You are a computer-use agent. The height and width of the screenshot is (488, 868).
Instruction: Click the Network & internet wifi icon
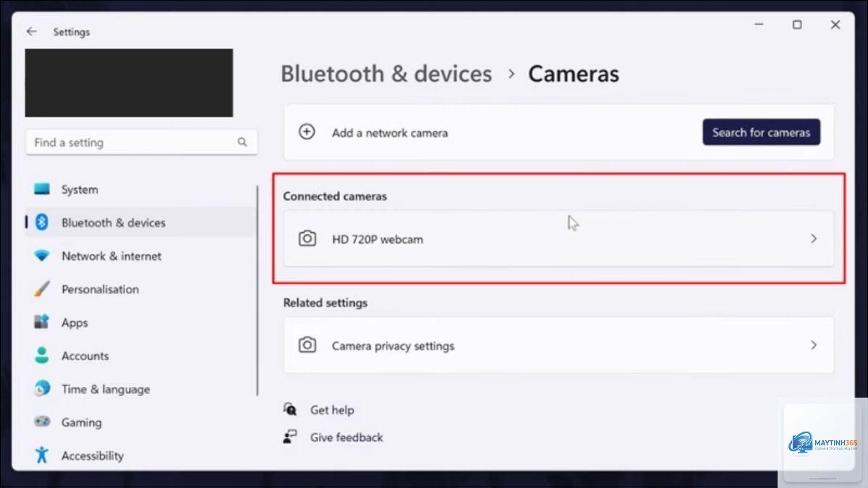(x=42, y=256)
